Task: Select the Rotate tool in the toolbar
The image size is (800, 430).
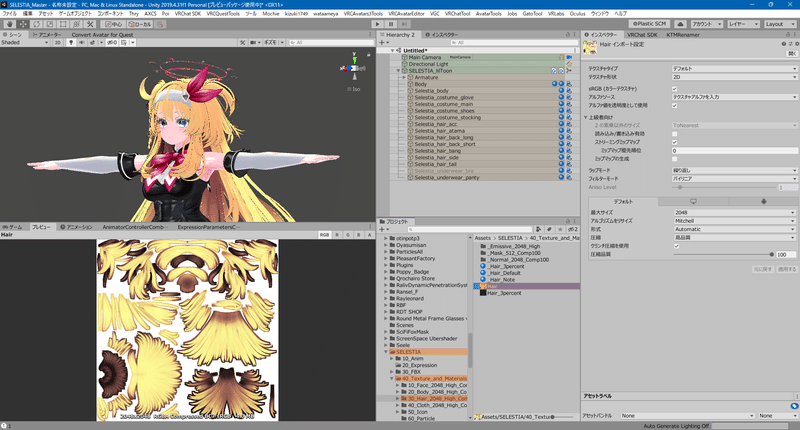Action: pyautogui.click(x=36, y=24)
